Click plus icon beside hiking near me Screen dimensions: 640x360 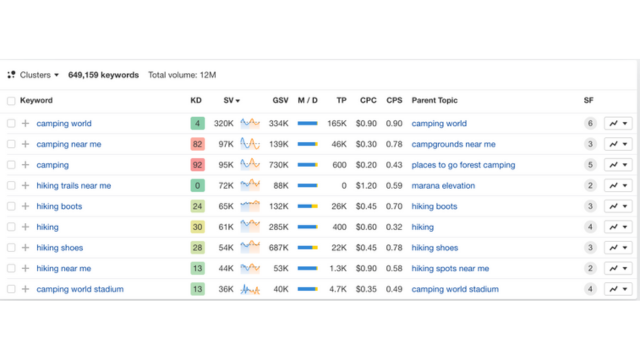(25, 268)
